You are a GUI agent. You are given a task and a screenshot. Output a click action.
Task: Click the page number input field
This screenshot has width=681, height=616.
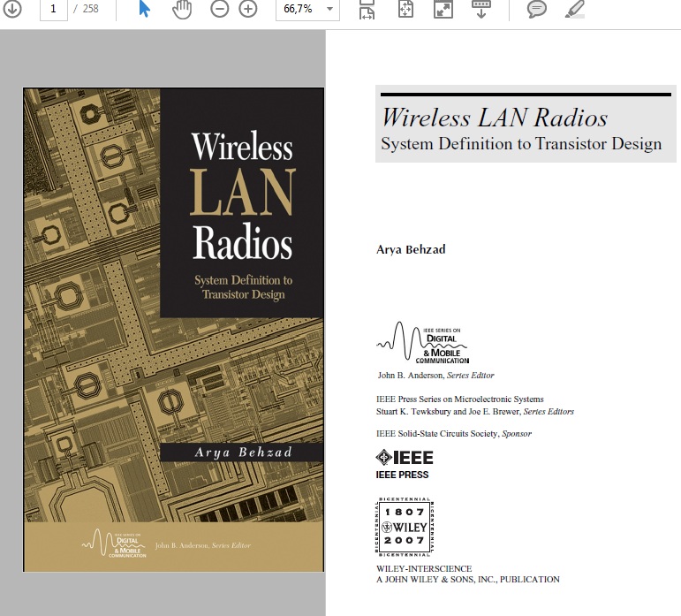coord(54,9)
